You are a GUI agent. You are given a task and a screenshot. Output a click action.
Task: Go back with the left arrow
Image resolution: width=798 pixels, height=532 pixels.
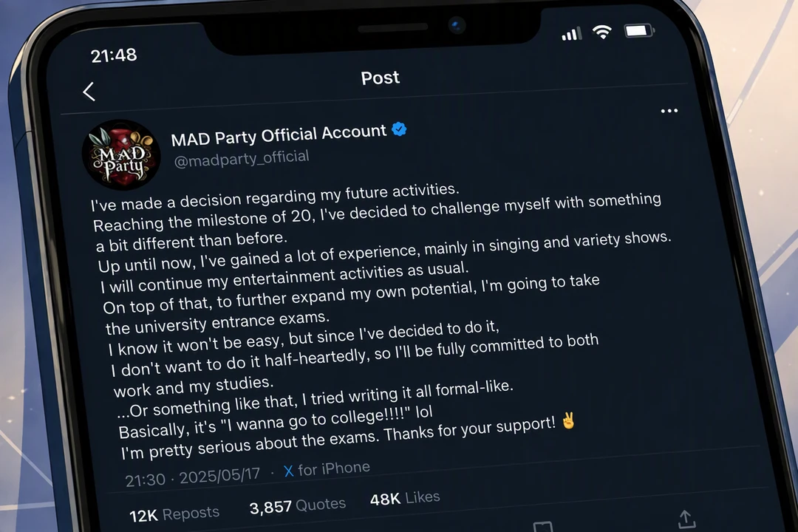[89, 92]
